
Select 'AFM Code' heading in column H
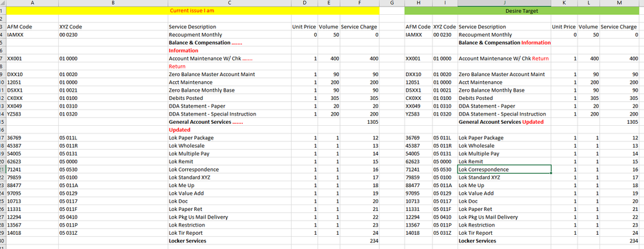pos(418,26)
